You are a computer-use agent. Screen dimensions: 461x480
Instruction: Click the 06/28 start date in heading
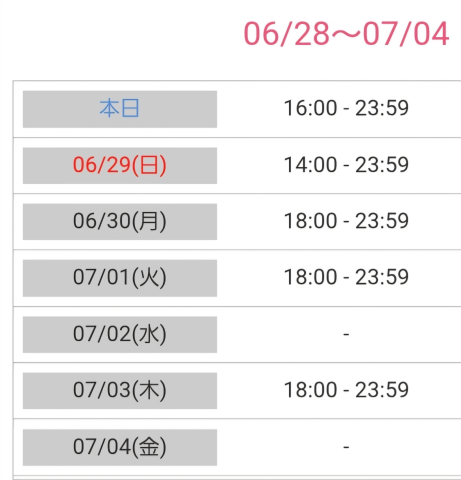coord(286,34)
